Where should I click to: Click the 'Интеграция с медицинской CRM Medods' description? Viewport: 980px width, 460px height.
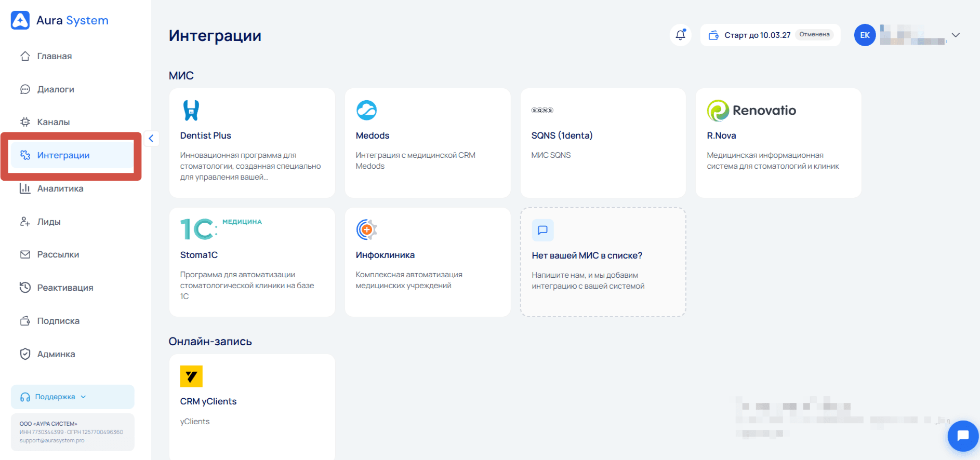(x=416, y=160)
